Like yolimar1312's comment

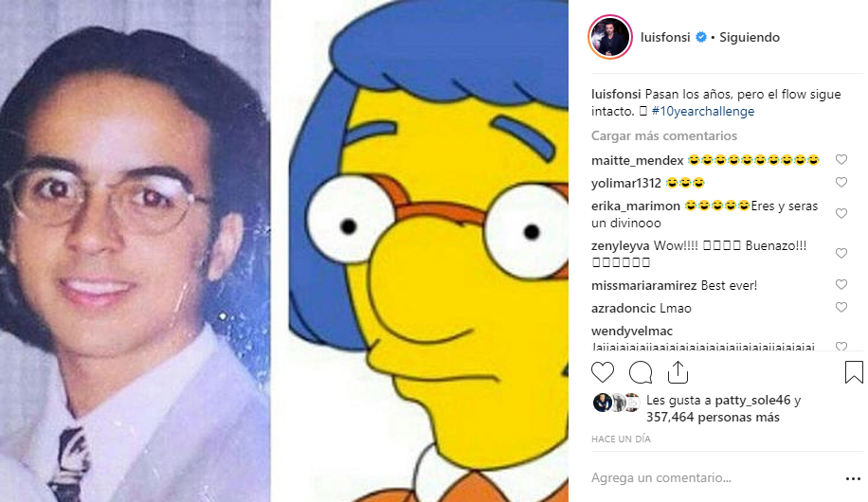pos(841,182)
